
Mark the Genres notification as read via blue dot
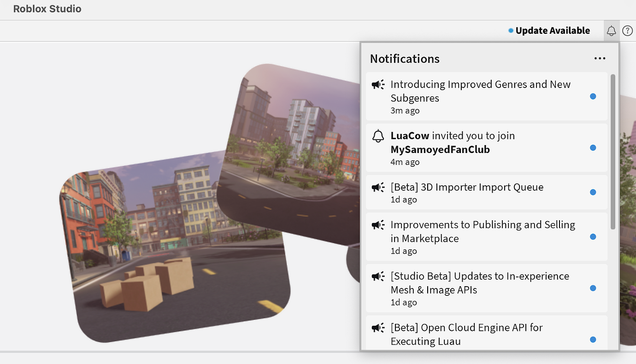(593, 96)
